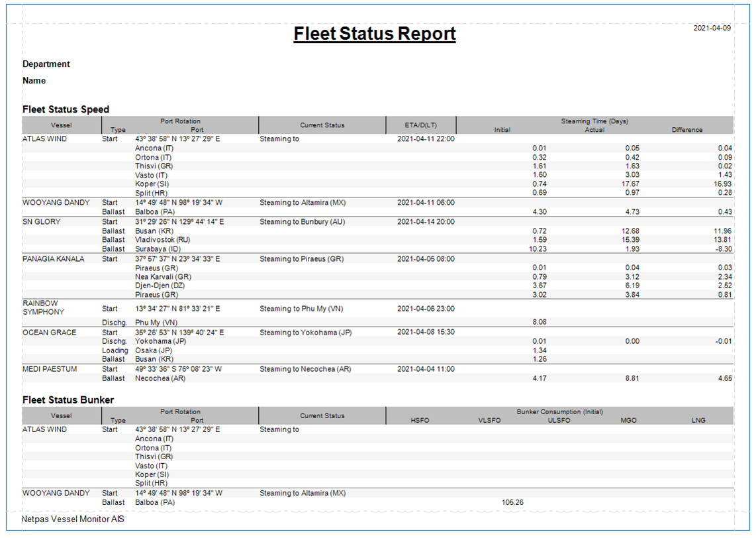Select the SN GLORY vessel name
The image size is (756, 538).
pyautogui.click(x=42, y=222)
